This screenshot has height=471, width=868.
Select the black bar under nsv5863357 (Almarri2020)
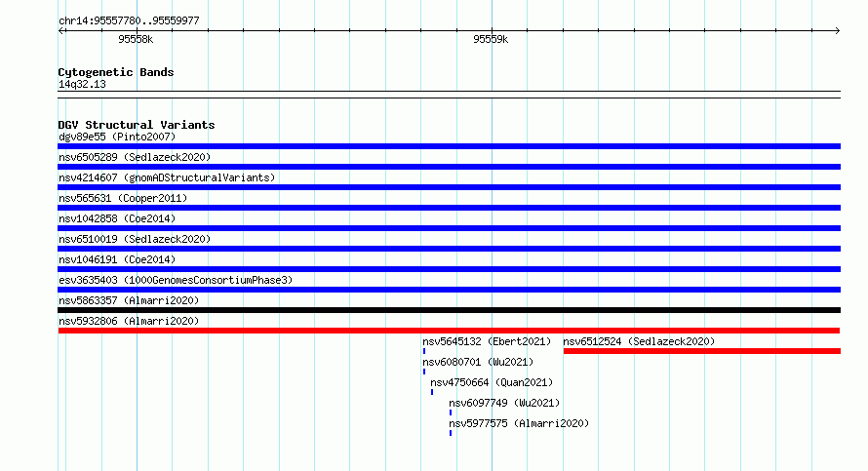(449, 310)
